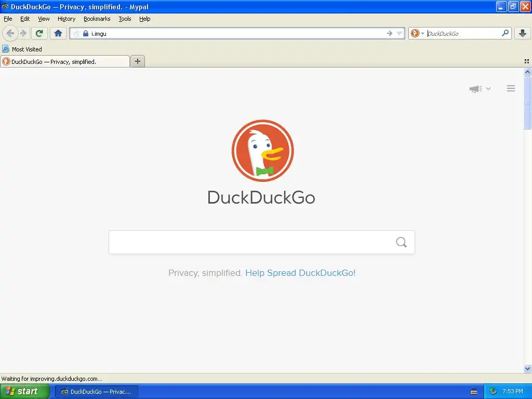Screen dimensions: 532x399
Task: Select the DuckDuckGo taskbar window button
Action: [97, 392]
